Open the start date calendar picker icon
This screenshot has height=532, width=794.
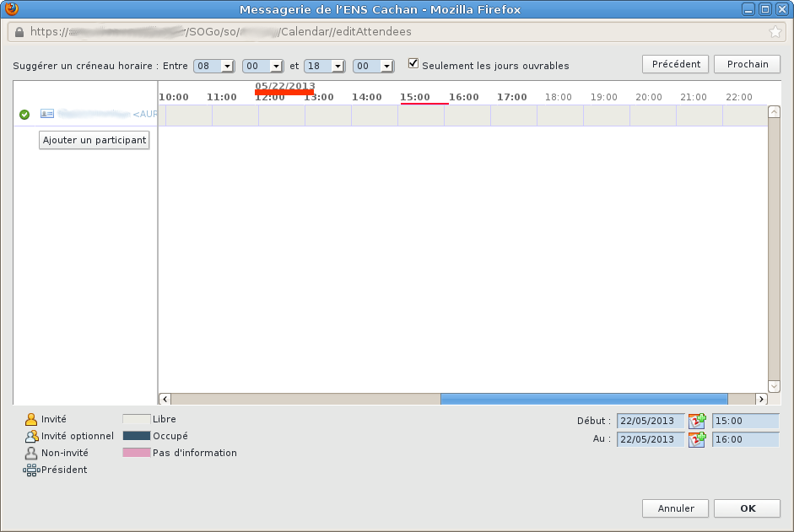click(697, 421)
